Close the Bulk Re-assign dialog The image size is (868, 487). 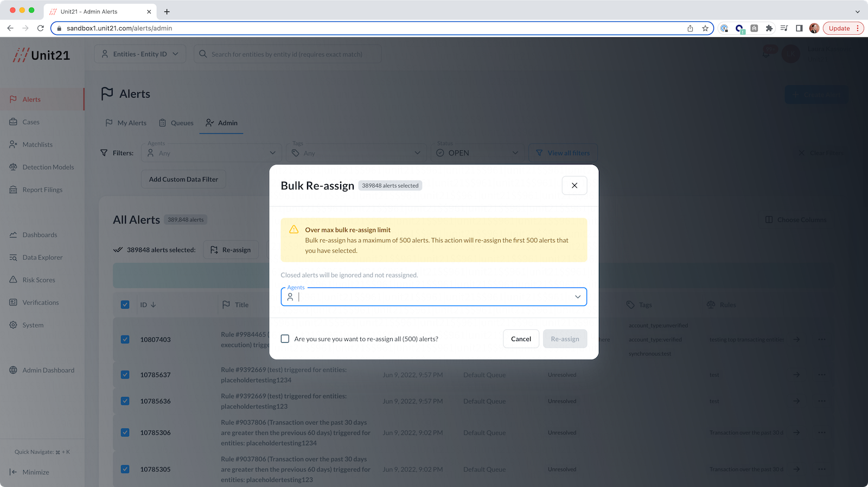pos(575,185)
